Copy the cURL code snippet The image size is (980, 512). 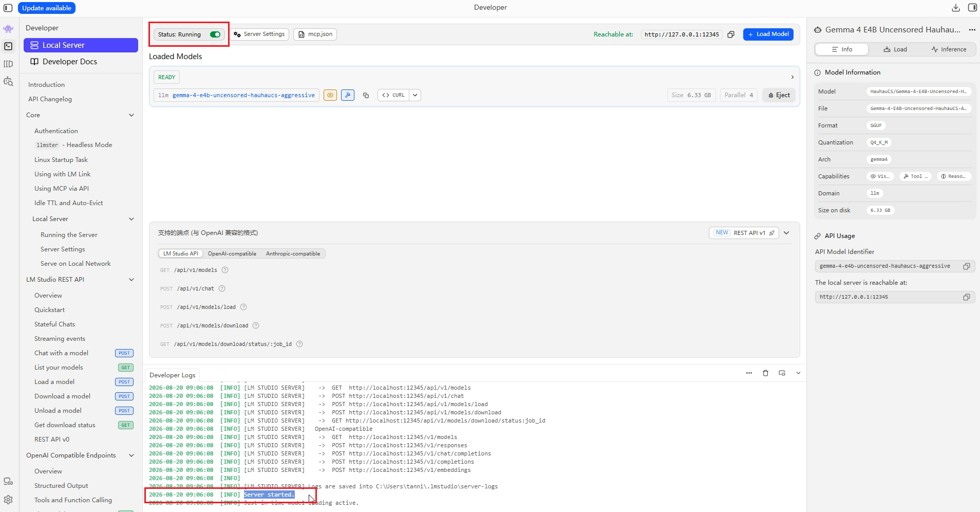[x=393, y=95]
